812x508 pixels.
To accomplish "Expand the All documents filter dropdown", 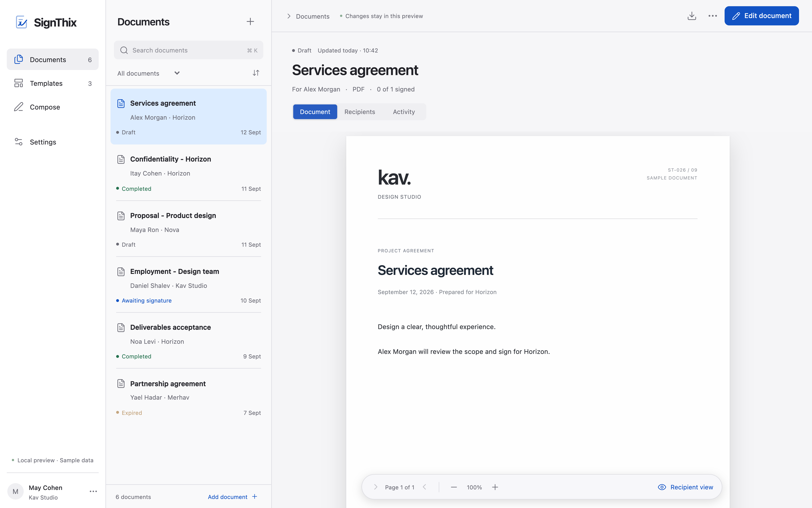I will point(149,73).
